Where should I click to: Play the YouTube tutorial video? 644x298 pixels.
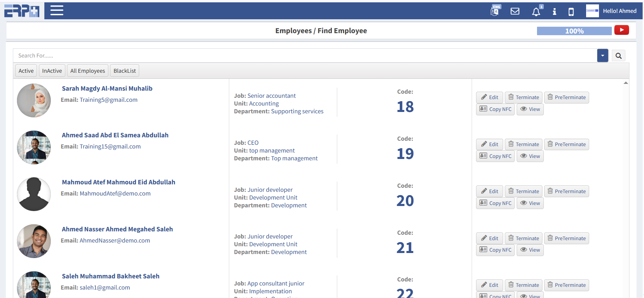(x=621, y=30)
